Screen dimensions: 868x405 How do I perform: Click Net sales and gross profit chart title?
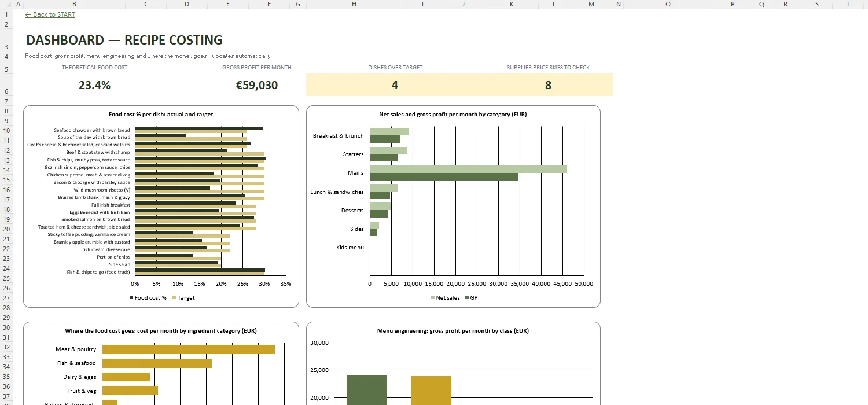453,115
